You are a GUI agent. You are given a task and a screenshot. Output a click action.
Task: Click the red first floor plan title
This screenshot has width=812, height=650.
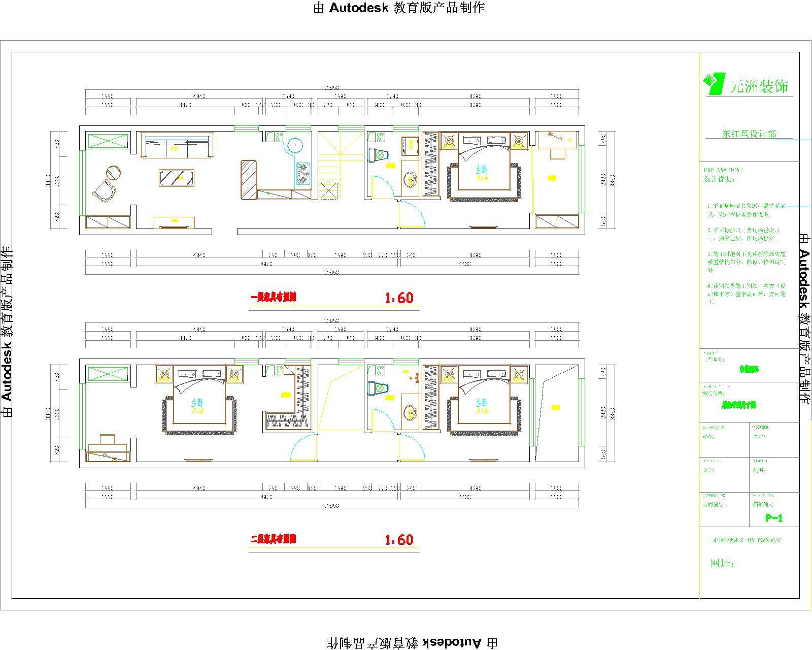(x=273, y=298)
